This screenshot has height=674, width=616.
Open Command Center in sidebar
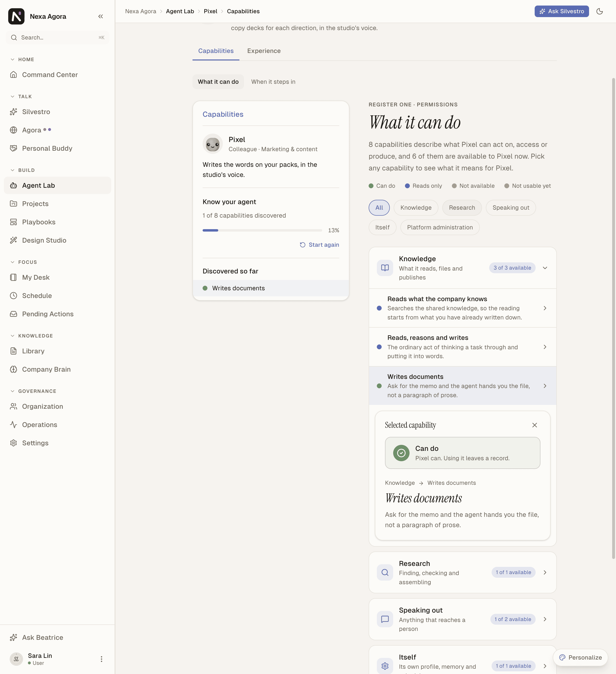pos(58,75)
